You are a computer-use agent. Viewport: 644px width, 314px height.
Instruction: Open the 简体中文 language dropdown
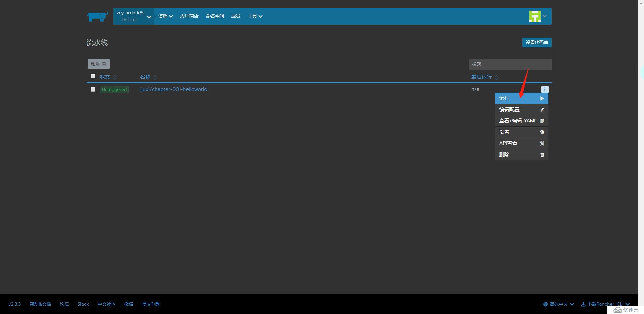(559, 304)
